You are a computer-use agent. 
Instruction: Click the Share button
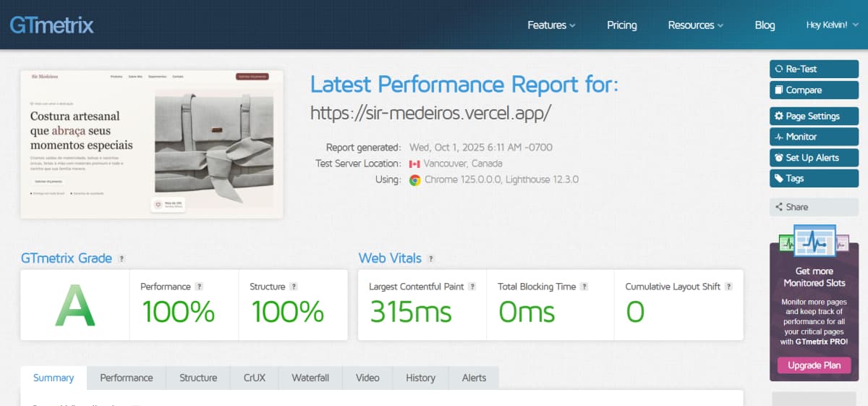click(x=814, y=207)
